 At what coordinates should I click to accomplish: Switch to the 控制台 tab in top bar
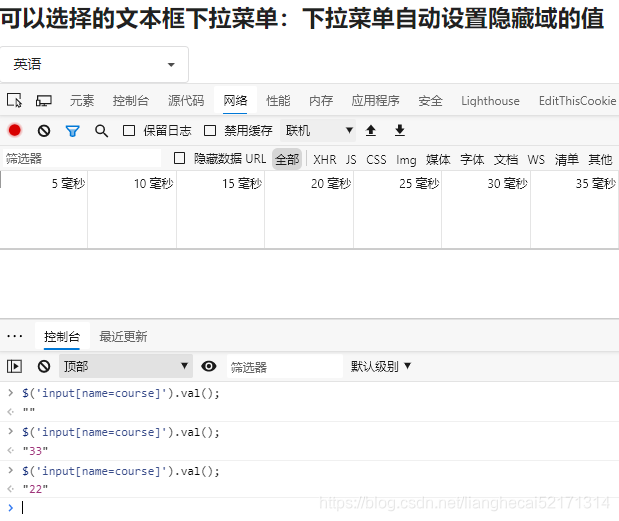131,101
